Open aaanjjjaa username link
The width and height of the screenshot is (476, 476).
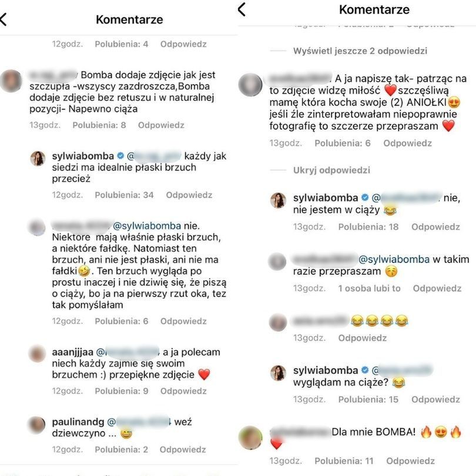(72, 352)
